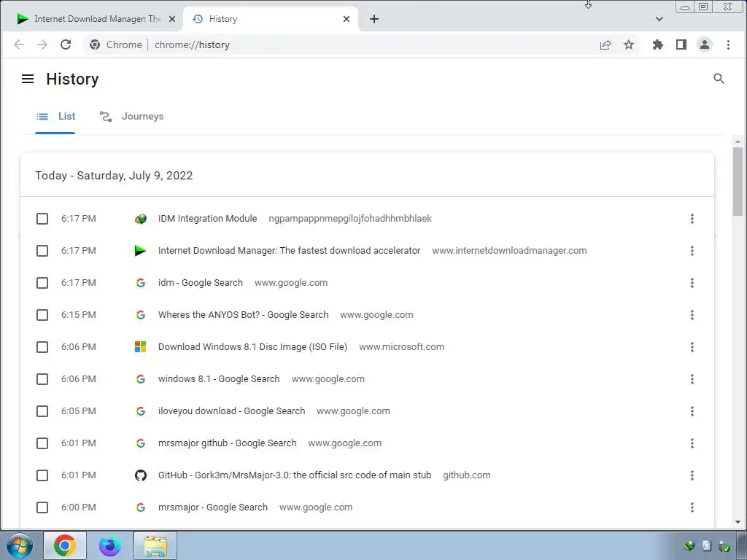Click the scrollbar down arrow
This screenshot has height=560, width=747.
738,522
